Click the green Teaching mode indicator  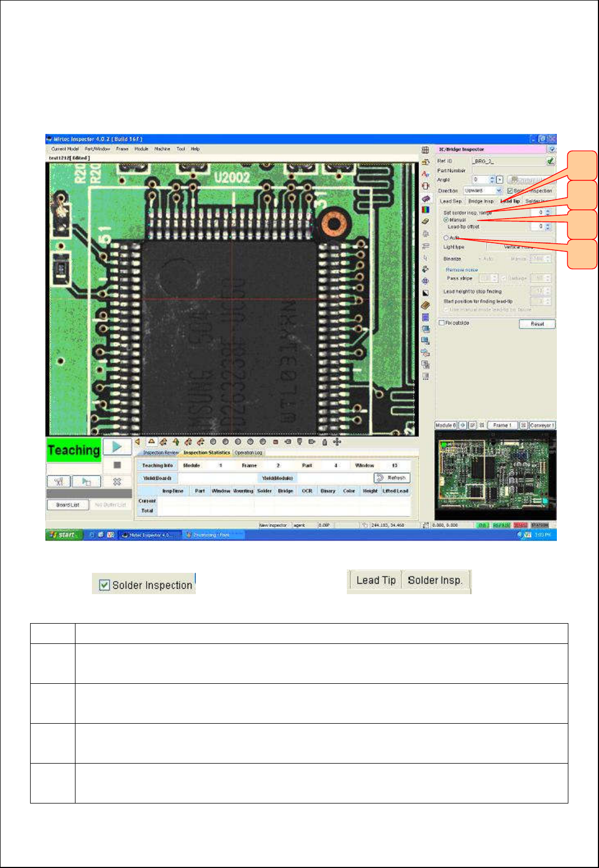(x=74, y=450)
